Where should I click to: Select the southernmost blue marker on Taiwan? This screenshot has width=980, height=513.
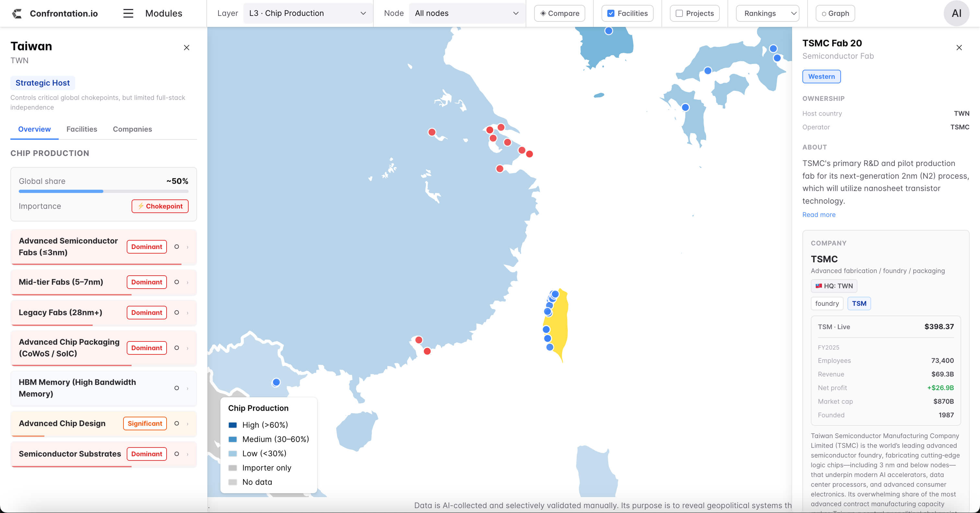(x=550, y=347)
